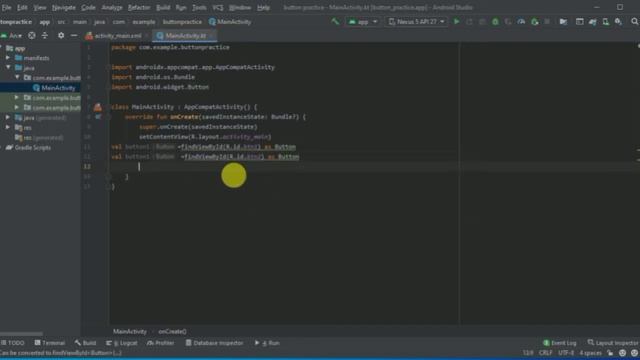Open the Database Inspector tool window
640x360 pixels.
(214, 343)
